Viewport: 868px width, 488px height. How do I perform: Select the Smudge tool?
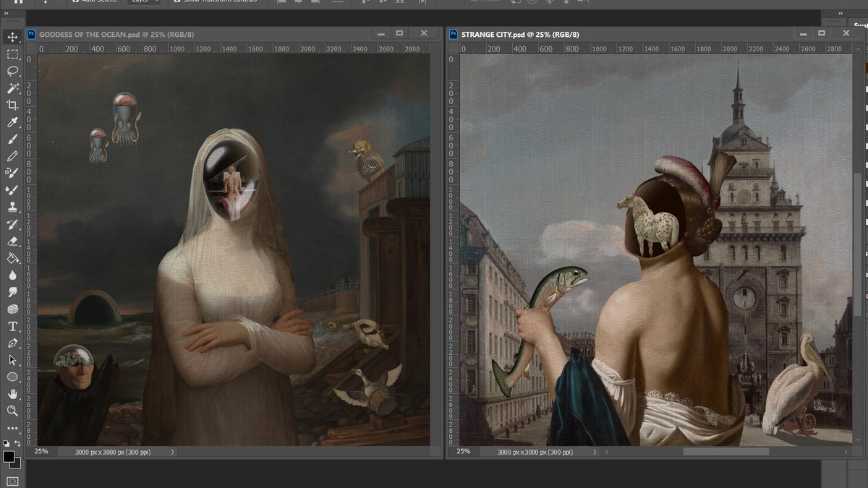(12, 292)
